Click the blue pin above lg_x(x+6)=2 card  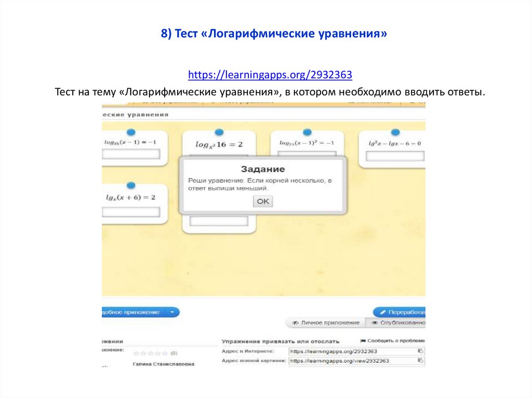(x=131, y=185)
